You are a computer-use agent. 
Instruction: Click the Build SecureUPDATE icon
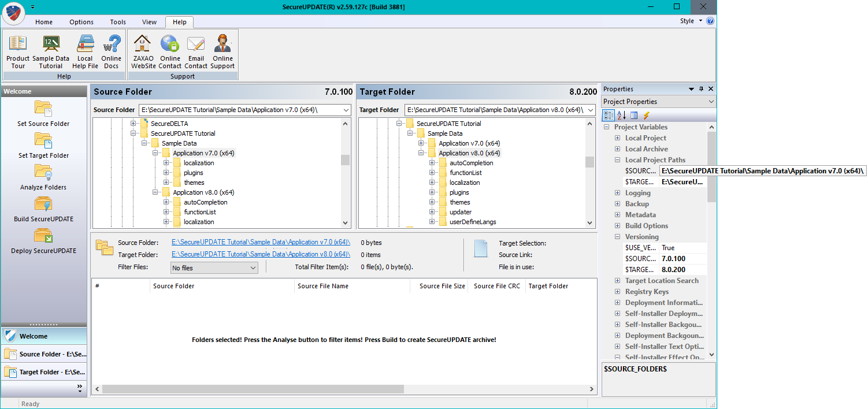(x=43, y=204)
